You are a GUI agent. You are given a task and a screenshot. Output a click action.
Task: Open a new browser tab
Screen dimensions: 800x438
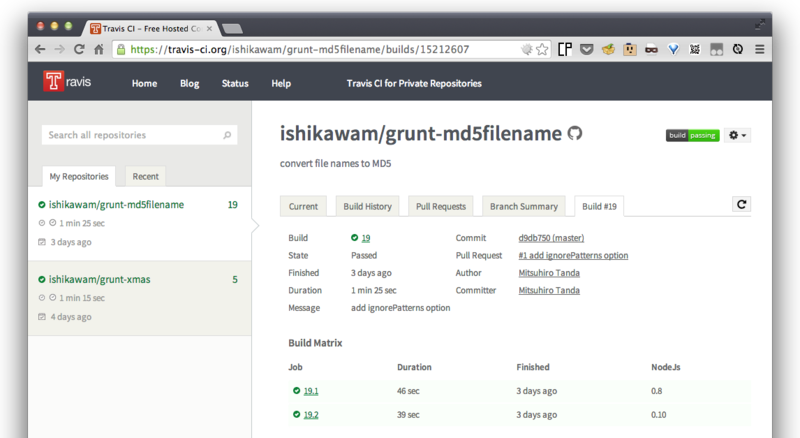click(x=233, y=29)
